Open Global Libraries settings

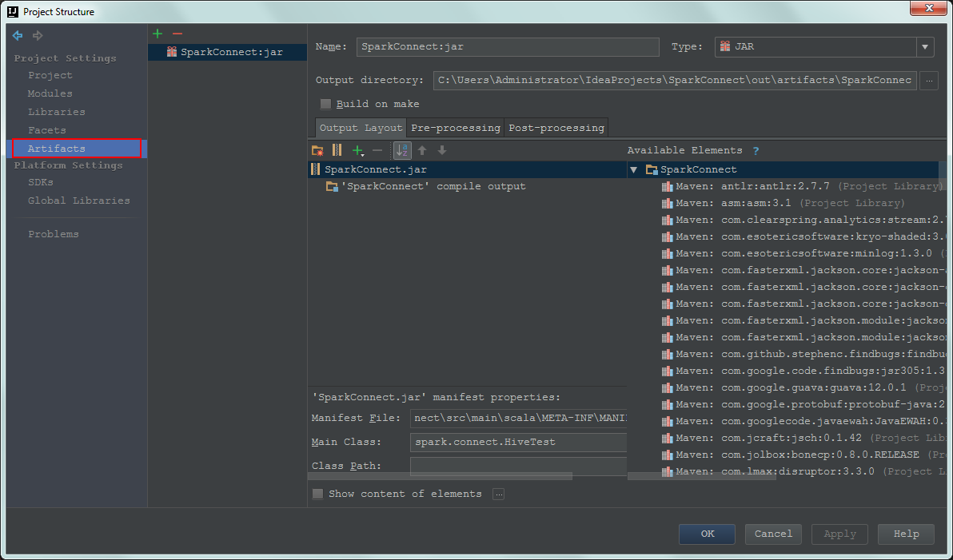tap(79, 201)
